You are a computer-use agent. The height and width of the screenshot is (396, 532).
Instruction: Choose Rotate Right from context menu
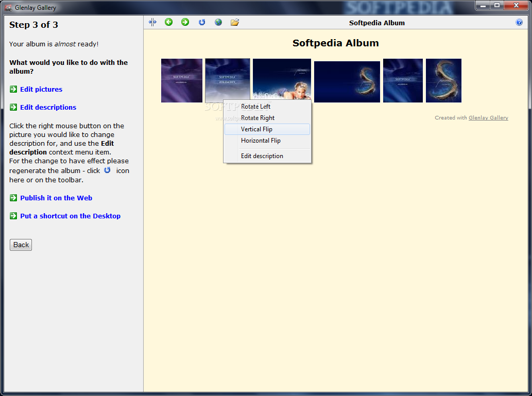pyautogui.click(x=267, y=118)
